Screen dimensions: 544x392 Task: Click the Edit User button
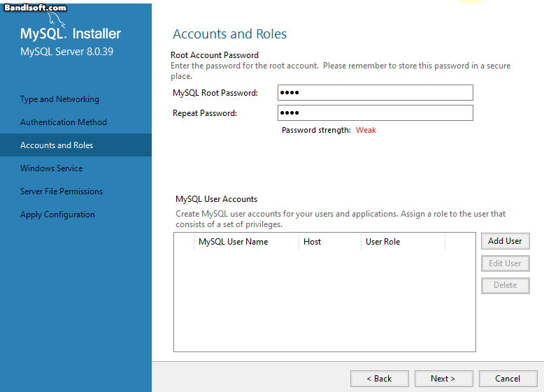[x=505, y=263]
